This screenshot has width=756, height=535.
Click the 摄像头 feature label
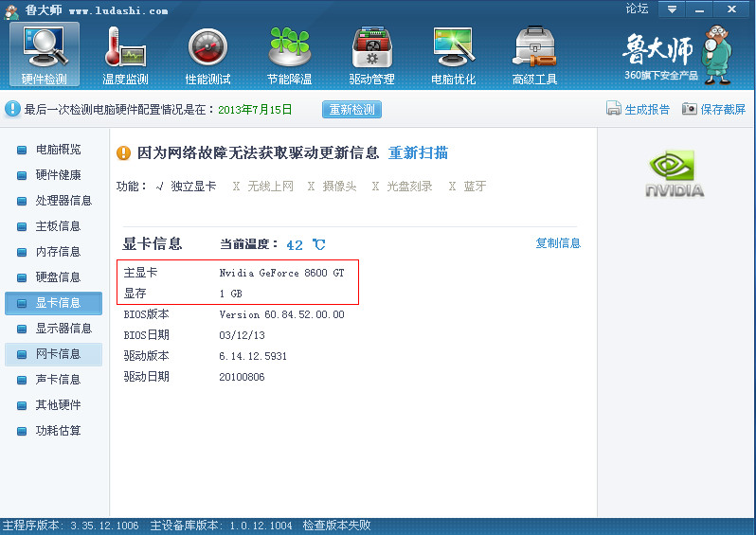339,186
